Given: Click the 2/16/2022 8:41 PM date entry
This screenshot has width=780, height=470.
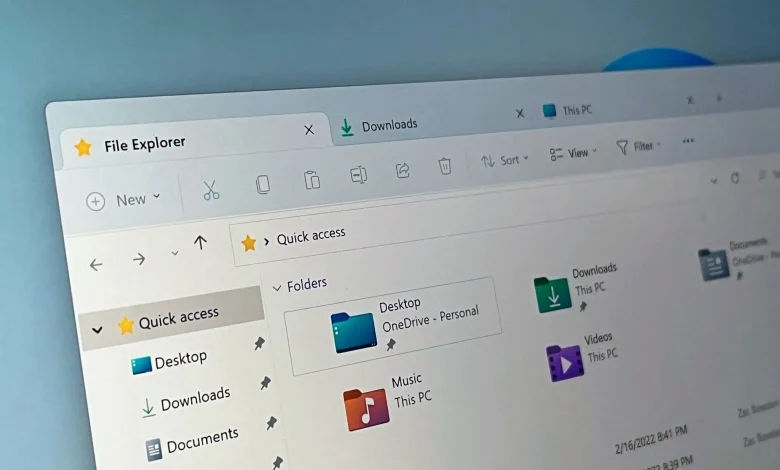Looking at the screenshot, I should point(651,440).
